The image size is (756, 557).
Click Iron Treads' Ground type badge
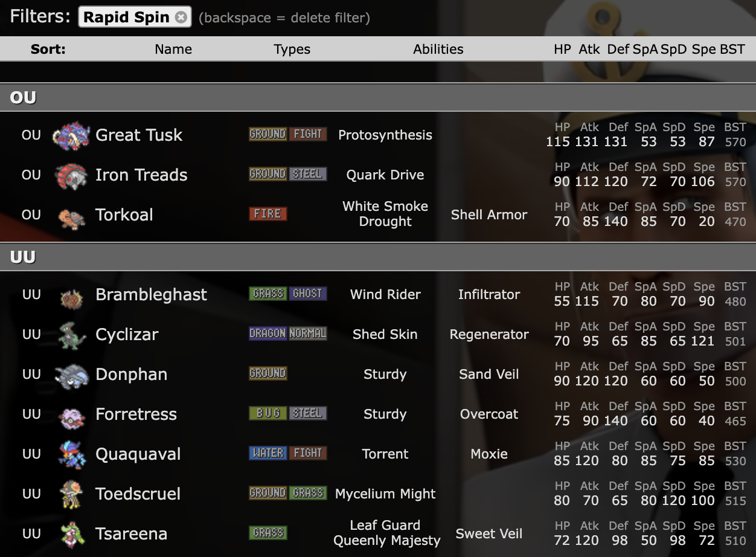click(x=268, y=174)
